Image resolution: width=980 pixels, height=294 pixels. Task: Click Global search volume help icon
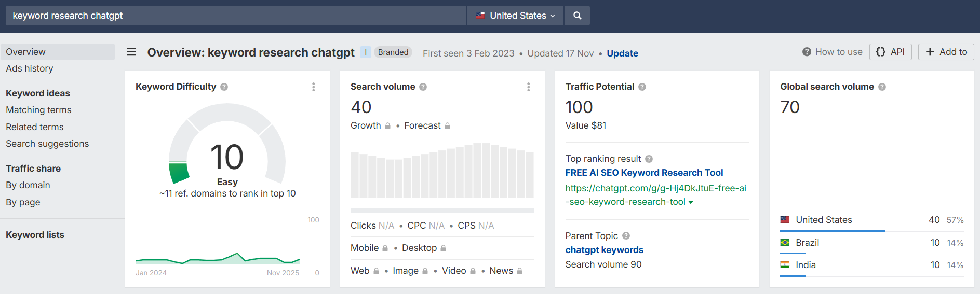point(882,87)
